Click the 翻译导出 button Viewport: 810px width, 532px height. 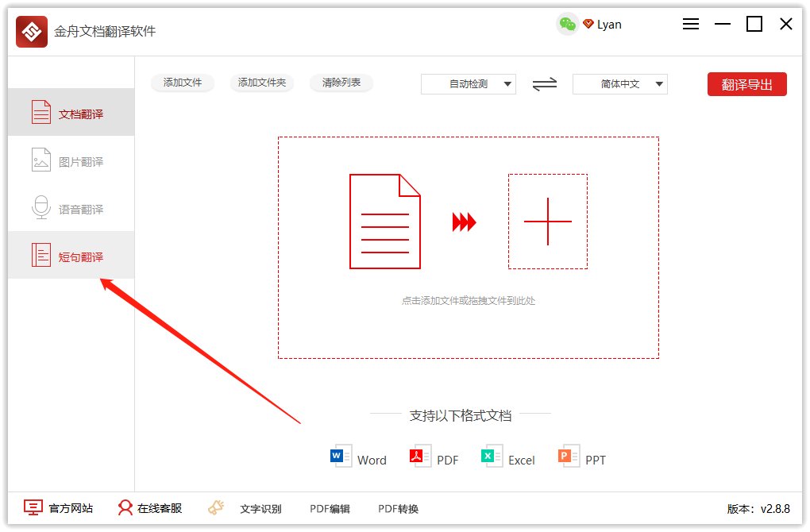[x=746, y=83]
